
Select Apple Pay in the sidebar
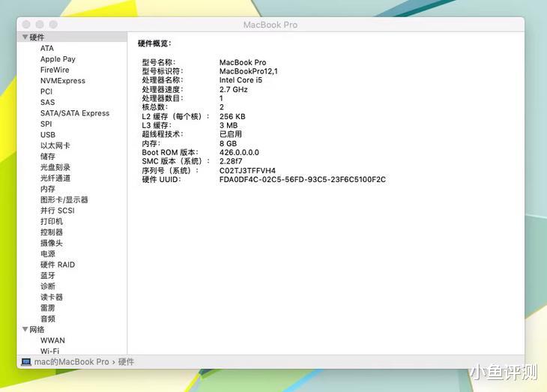point(58,59)
